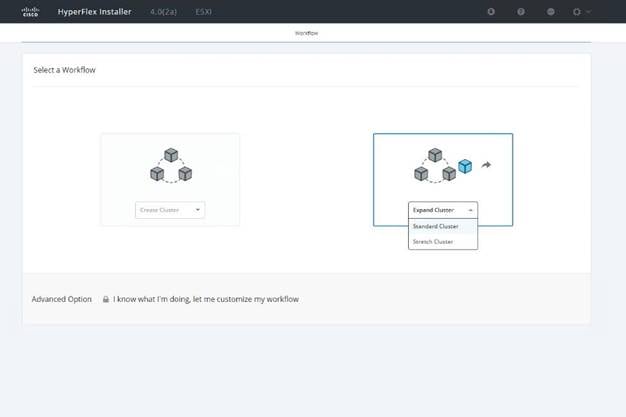This screenshot has height=417, width=626.
Task: Choose Standard Cluster from the list
Action: click(443, 226)
